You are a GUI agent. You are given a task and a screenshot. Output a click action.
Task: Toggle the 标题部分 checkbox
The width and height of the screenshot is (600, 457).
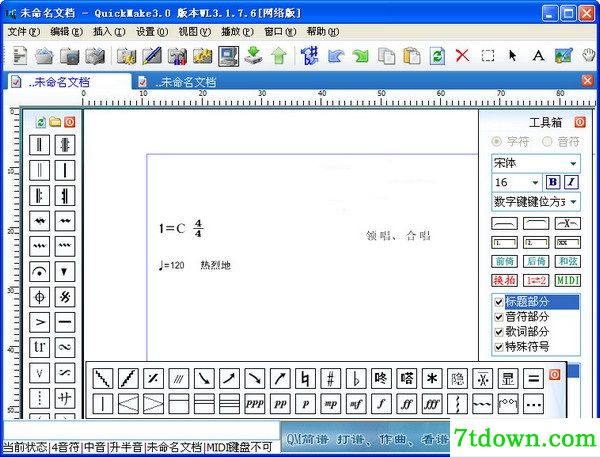[x=499, y=302]
